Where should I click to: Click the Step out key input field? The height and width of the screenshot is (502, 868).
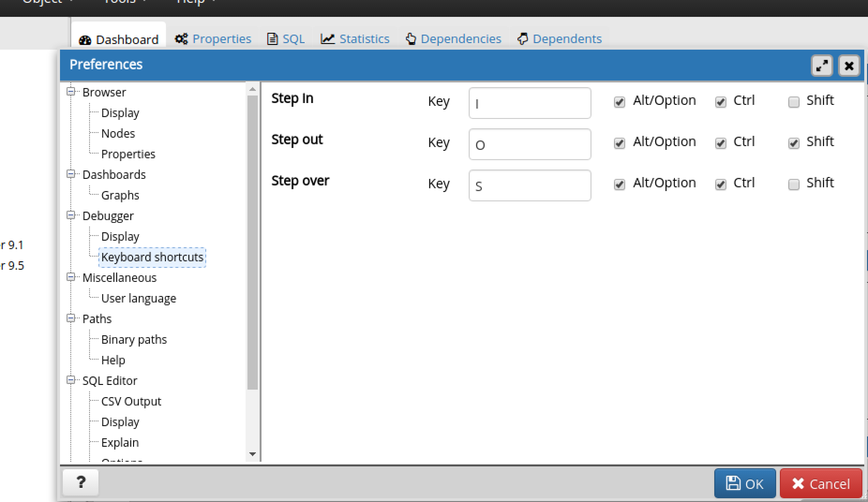pos(530,144)
